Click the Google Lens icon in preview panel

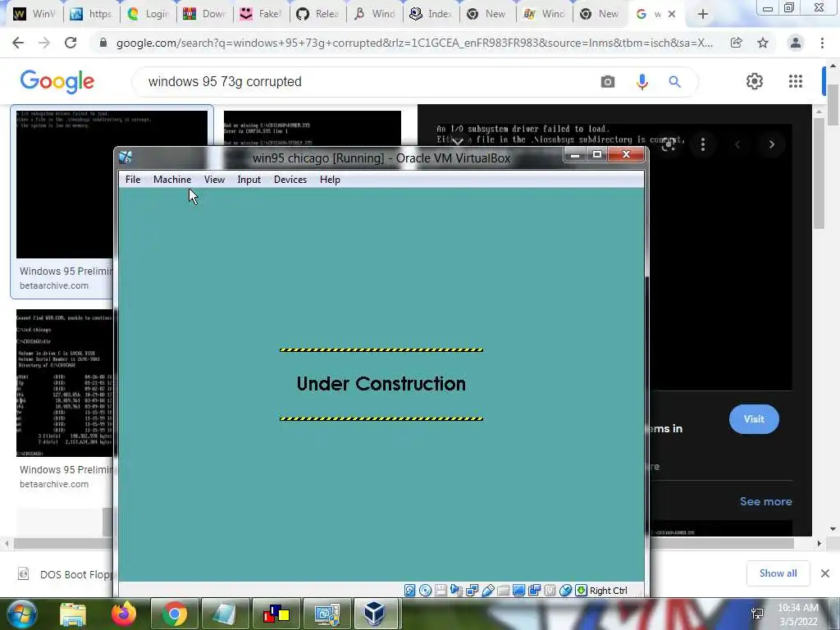click(x=668, y=144)
